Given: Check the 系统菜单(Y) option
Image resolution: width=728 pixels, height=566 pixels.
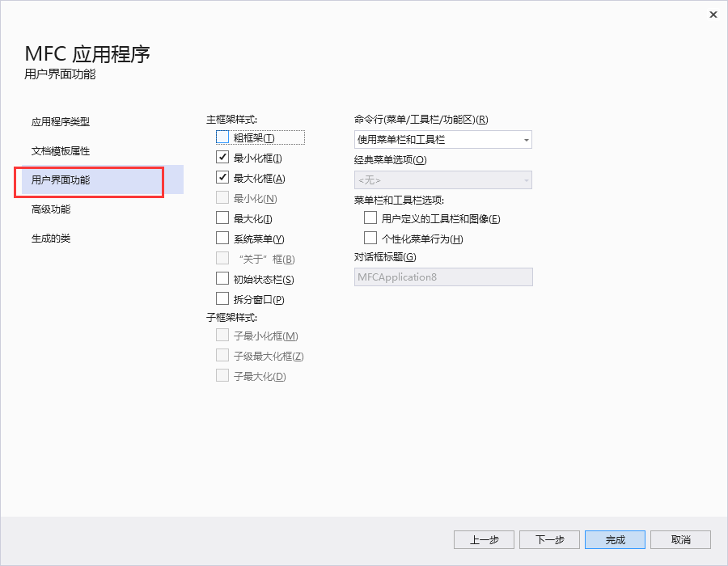Looking at the screenshot, I should (222, 239).
